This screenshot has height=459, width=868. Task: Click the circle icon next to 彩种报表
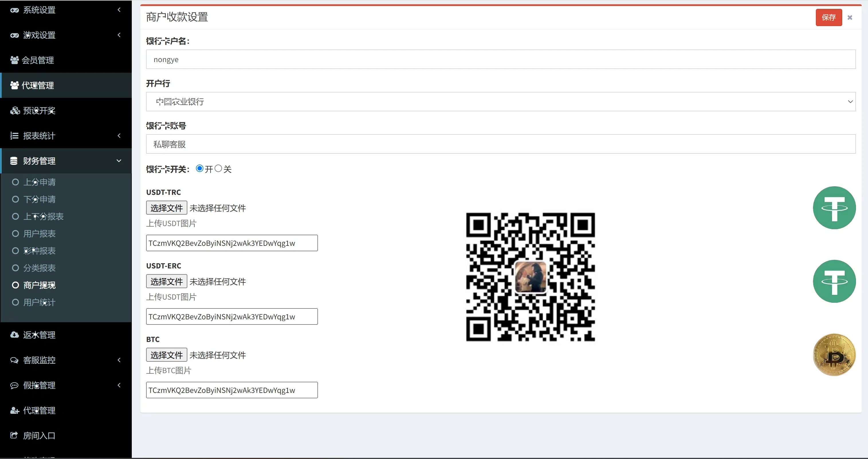tap(15, 251)
